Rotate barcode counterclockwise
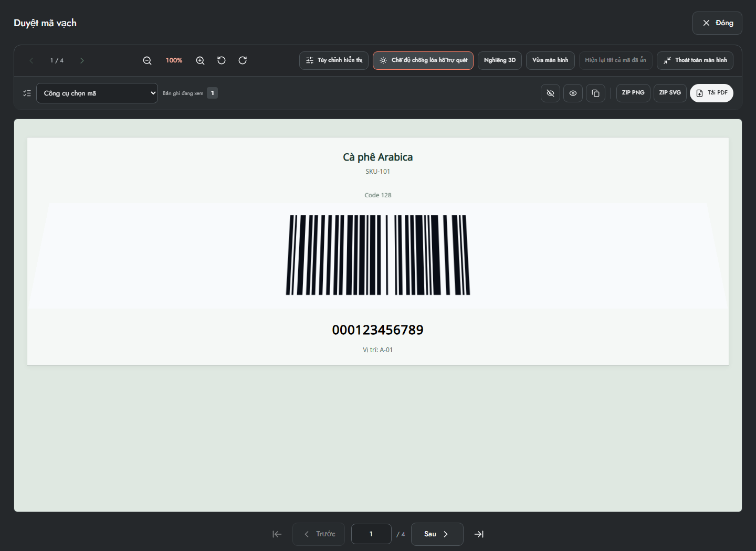Viewport: 756px width, 551px height. [x=222, y=60]
